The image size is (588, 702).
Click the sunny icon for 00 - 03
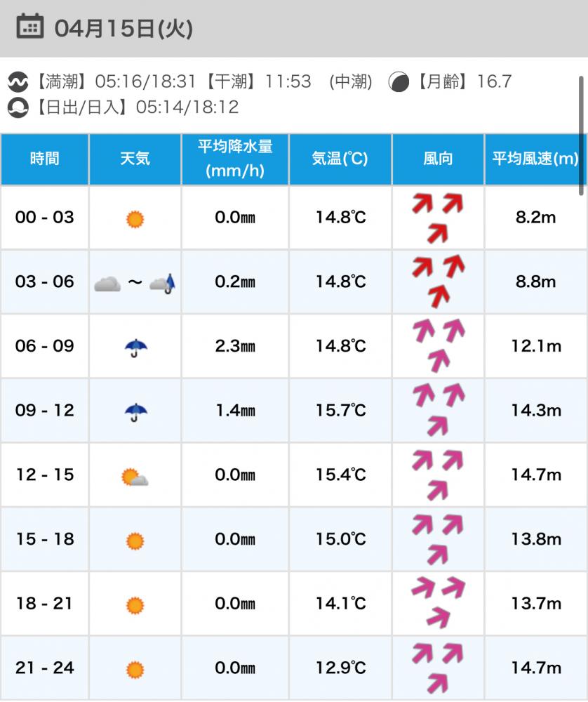click(135, 218)
